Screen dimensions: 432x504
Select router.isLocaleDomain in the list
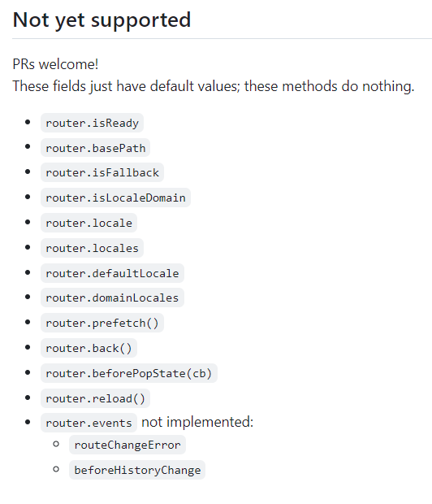(x=115, y=198)
